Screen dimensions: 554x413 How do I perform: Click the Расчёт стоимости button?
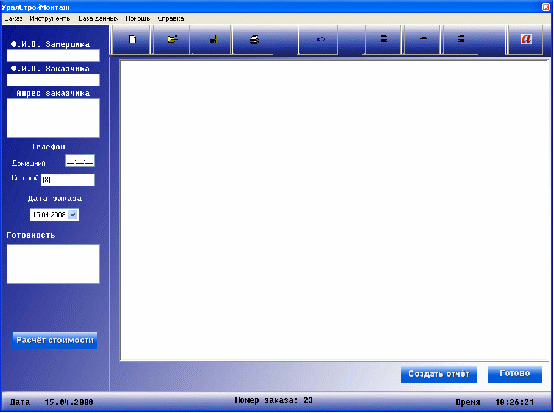pos(55,340)
